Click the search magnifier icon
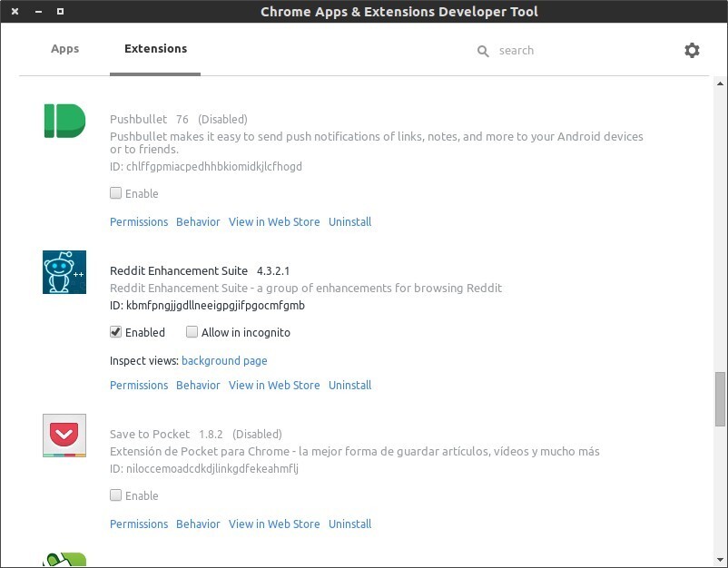 pos(484,51)
